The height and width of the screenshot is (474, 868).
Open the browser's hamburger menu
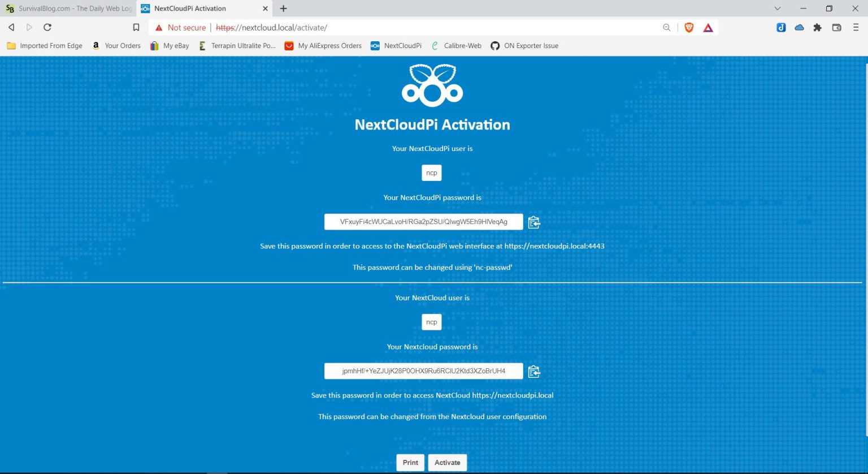(x=856, y=27)
